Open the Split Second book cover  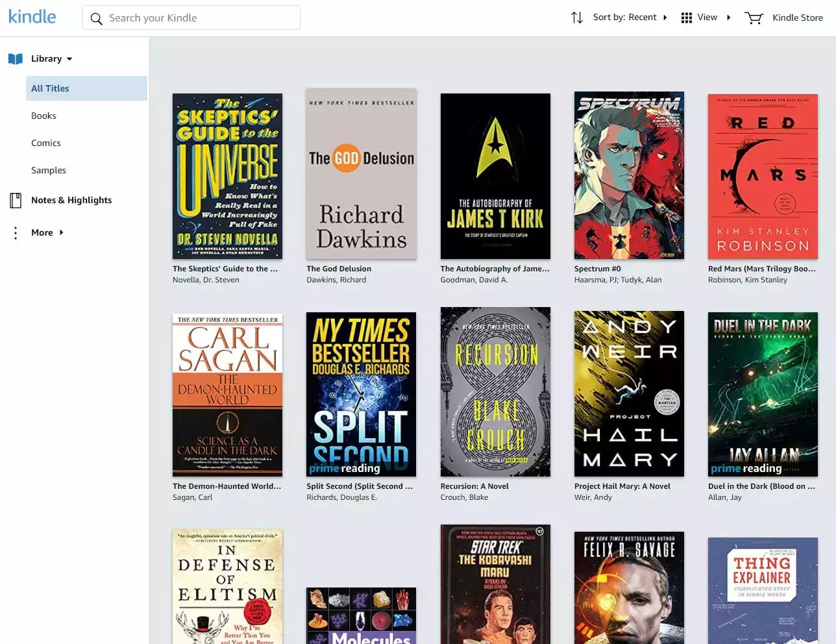(x=362, y=395)
